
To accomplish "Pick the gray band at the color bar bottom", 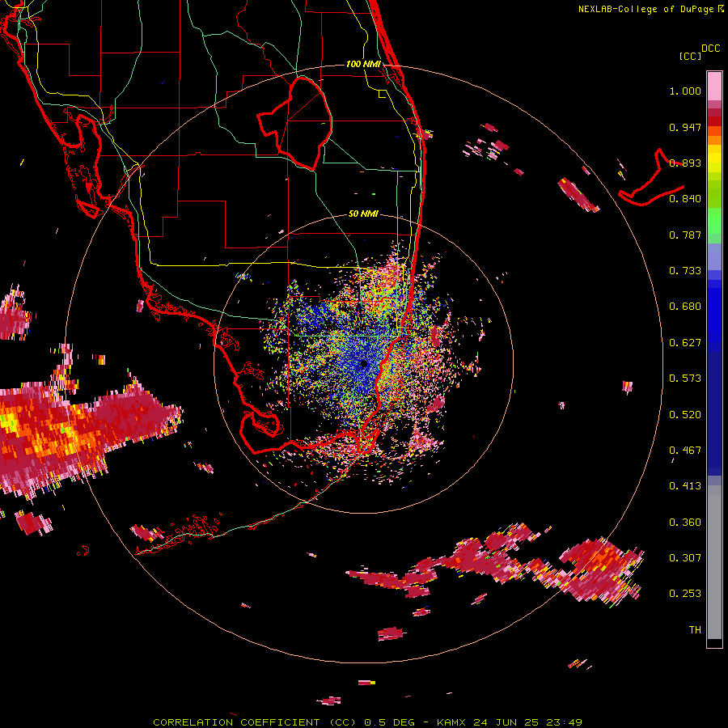I will point(714,562).
